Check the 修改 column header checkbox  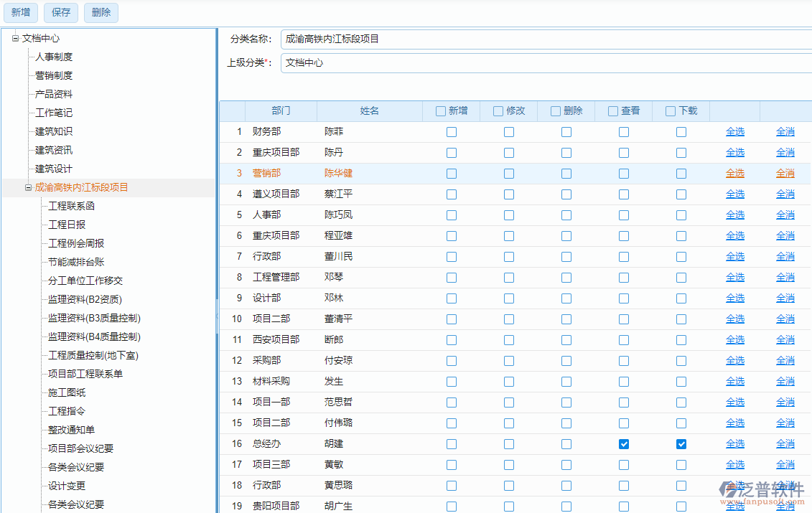pyautogui.click(x=498, y=110)
